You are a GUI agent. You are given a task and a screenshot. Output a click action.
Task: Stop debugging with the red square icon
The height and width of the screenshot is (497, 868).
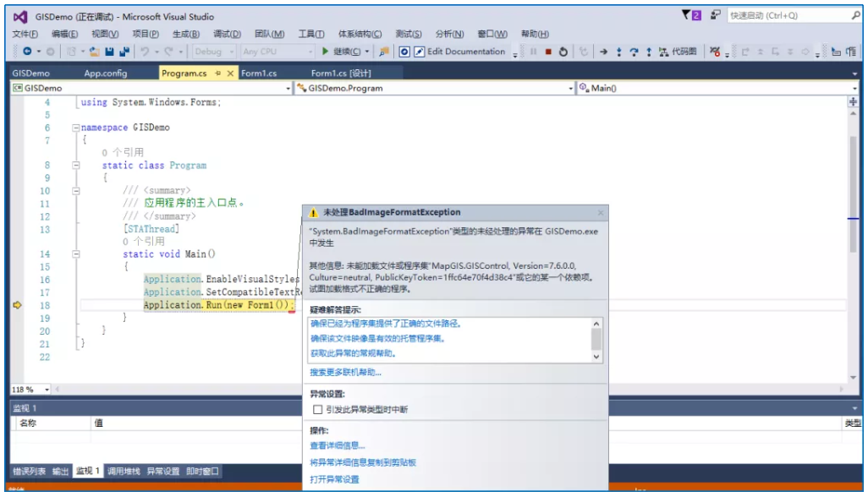point(548,52)
